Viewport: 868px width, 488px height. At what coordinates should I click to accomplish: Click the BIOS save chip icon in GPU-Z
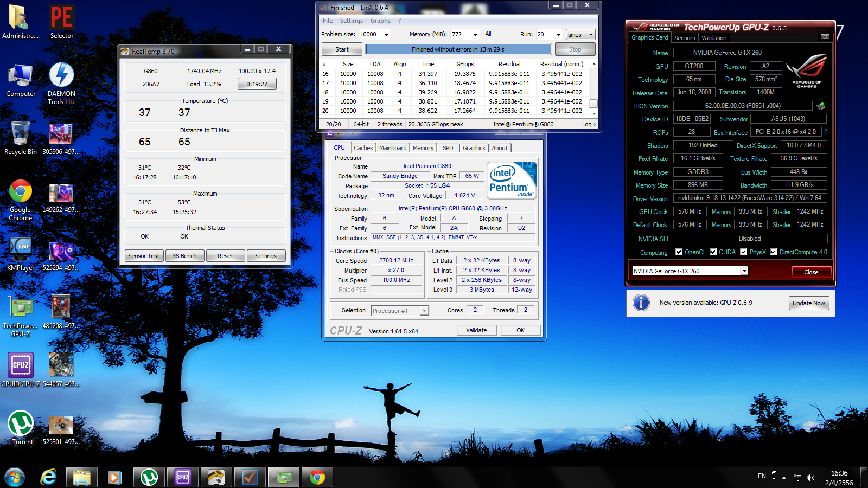tap(821, 106)
